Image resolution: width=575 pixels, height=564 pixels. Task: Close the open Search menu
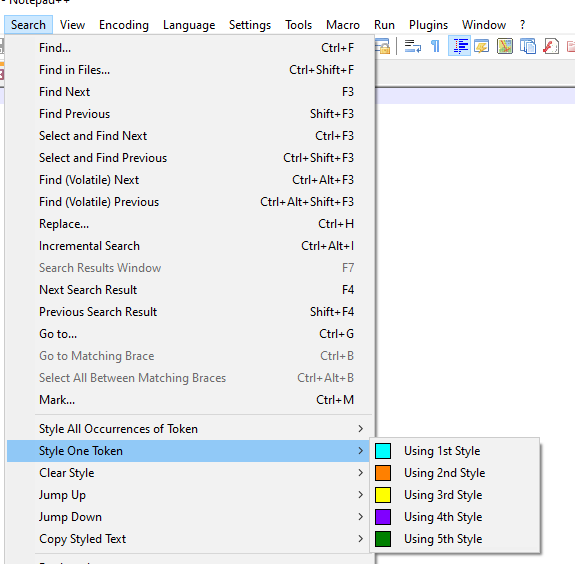(x=28, y=25)
